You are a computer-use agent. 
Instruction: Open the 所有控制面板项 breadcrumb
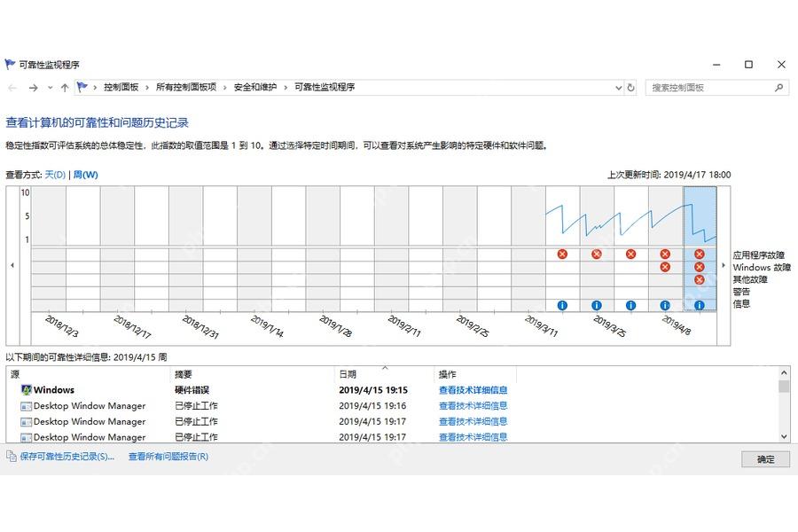pos(186,87)
